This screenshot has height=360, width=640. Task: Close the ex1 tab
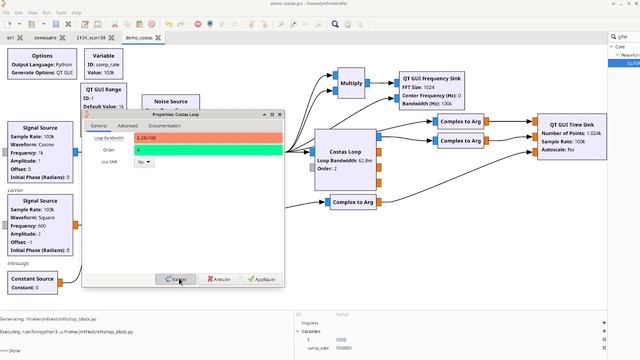tap(20, 38)
